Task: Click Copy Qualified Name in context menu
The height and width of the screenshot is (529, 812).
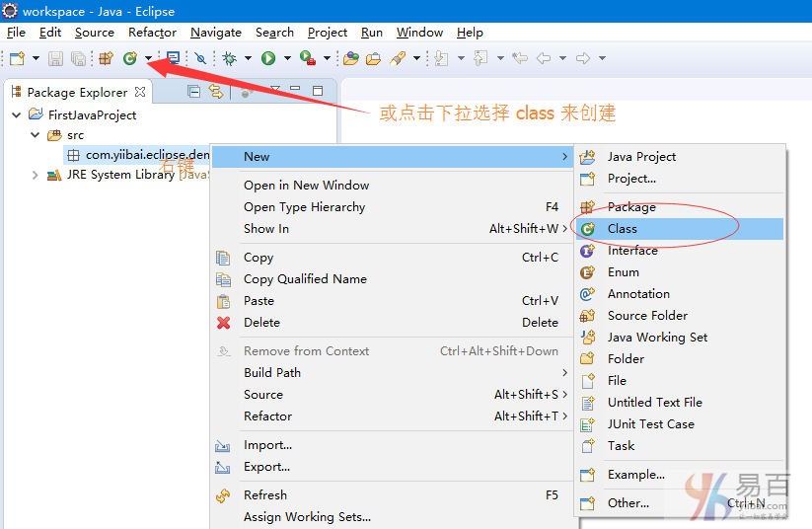Action: (x=392, y=279)
